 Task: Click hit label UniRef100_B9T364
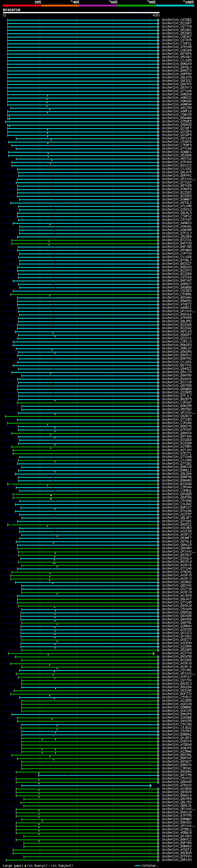177,436
